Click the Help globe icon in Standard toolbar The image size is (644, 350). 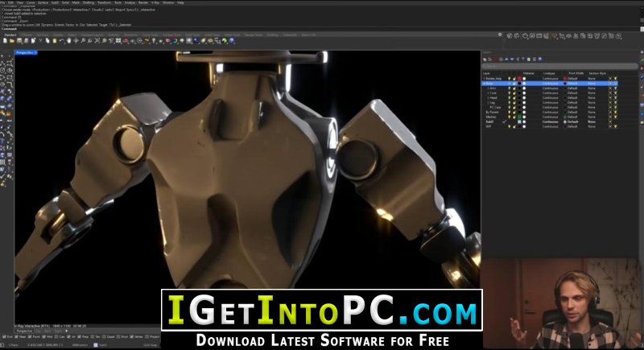[x=232, y=40]
